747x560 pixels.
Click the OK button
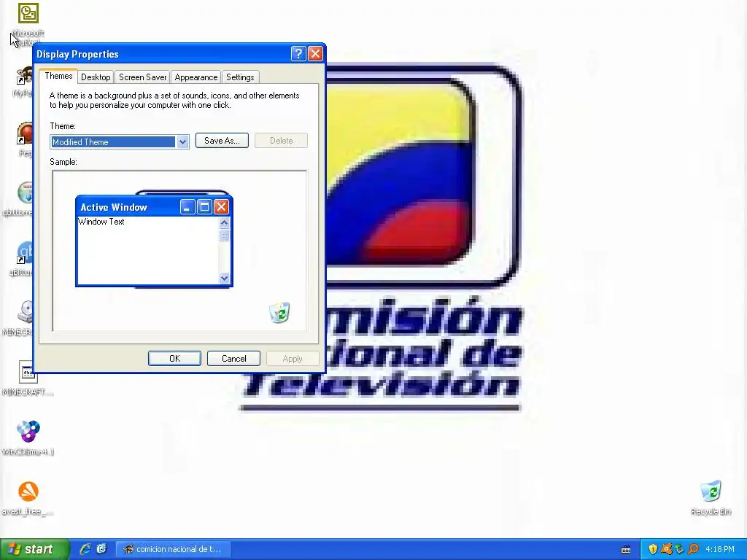pos(174,358)
